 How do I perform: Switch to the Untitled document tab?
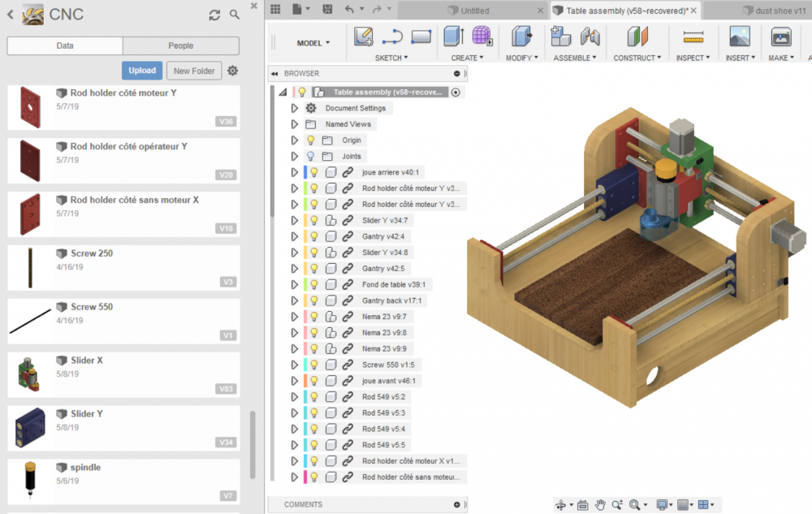475,11
